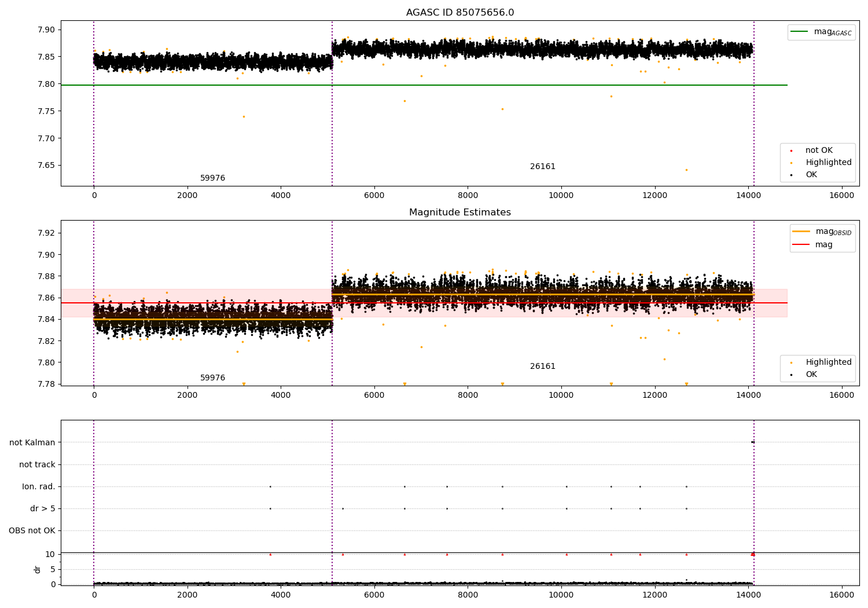Click the 'Magnitude Estimates' subplot title

click(x=460, y=213)
